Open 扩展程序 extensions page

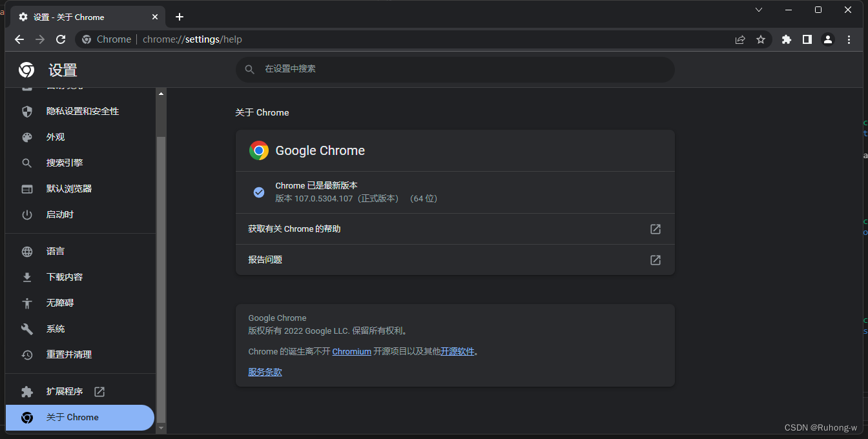[x=80, y=391]
